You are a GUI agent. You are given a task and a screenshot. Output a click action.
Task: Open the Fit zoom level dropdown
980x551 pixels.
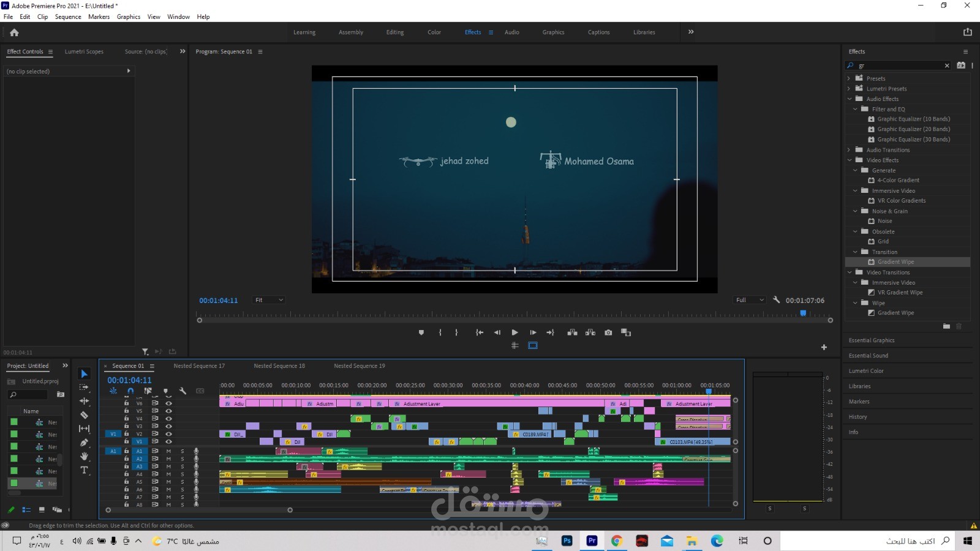[269, 300]
